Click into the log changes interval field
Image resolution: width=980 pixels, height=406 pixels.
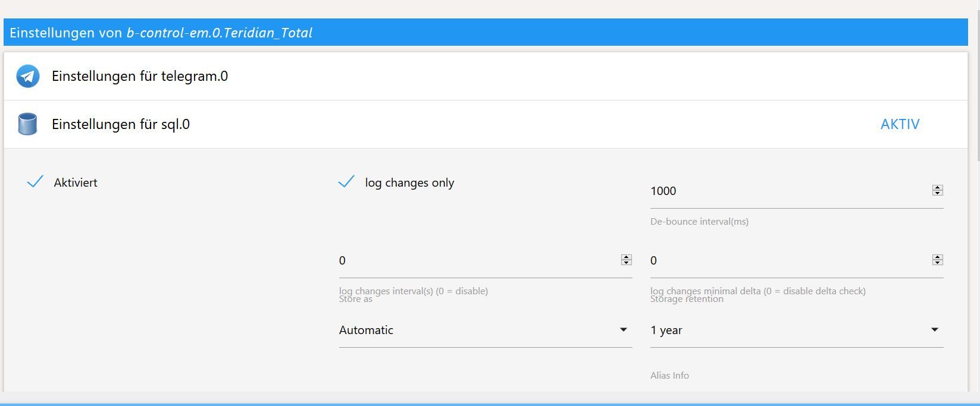476,261
